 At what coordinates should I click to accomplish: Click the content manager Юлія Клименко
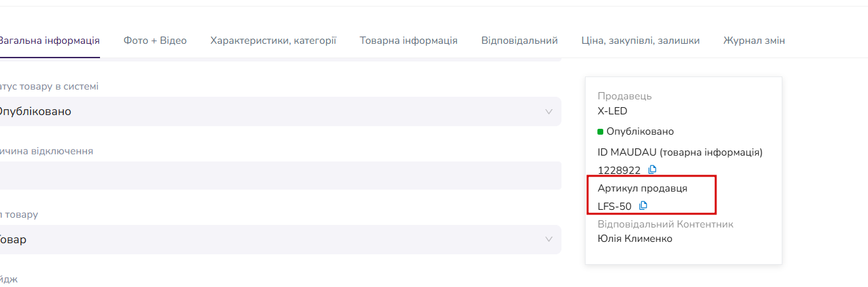635,239
